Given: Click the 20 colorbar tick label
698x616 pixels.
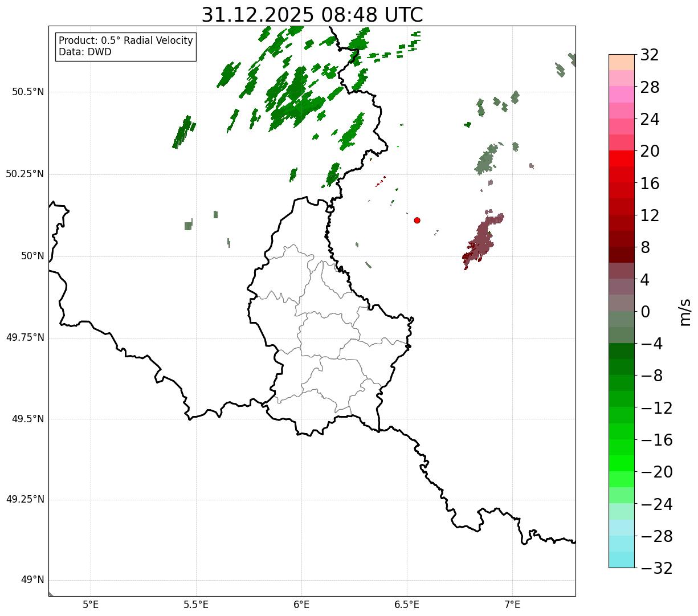Looking at the screenshot, I should (x=650, y=152).
